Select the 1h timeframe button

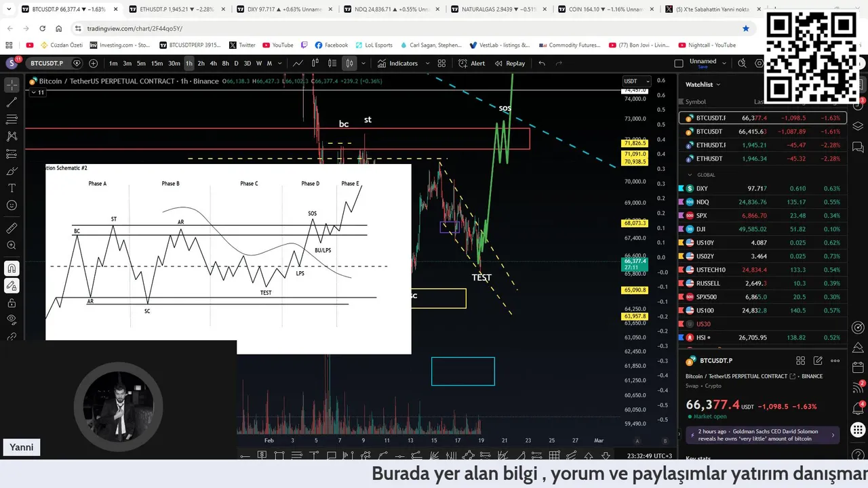(x=189, y=63)
